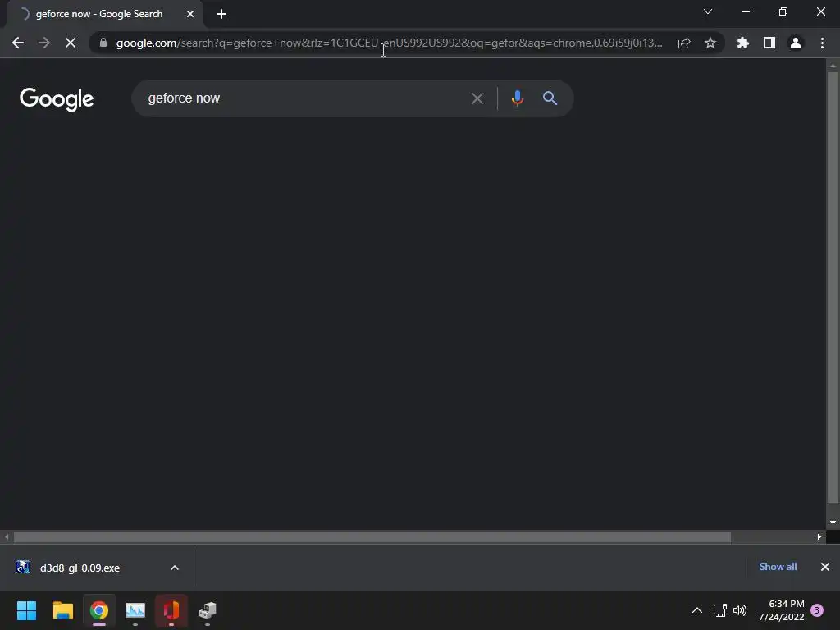Open the monitor graph app in taskbar
This screenshot has width=840, height=630.
point(135,610)
